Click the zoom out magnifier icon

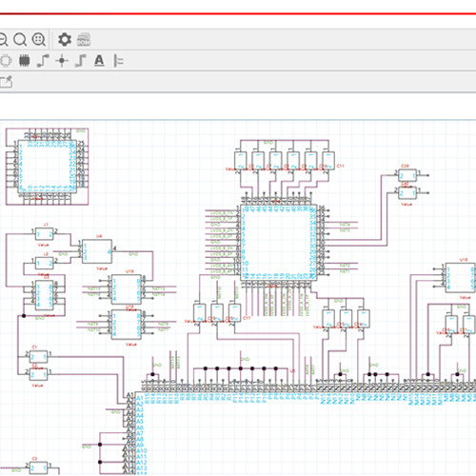3,40
